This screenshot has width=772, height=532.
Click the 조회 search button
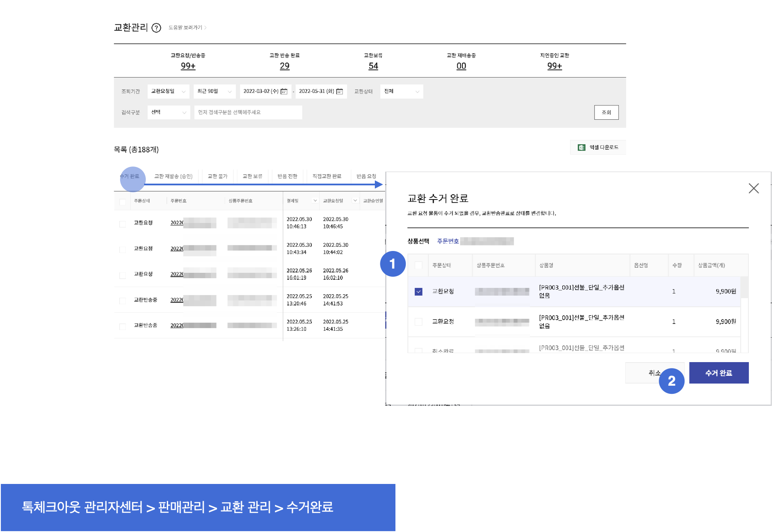click(606, 112)
